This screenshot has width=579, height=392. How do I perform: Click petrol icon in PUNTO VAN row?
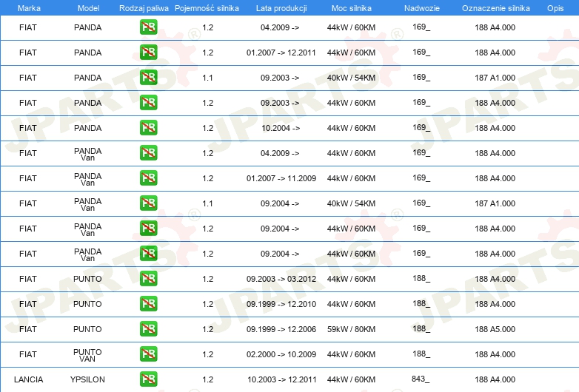(x=148, y=354)
